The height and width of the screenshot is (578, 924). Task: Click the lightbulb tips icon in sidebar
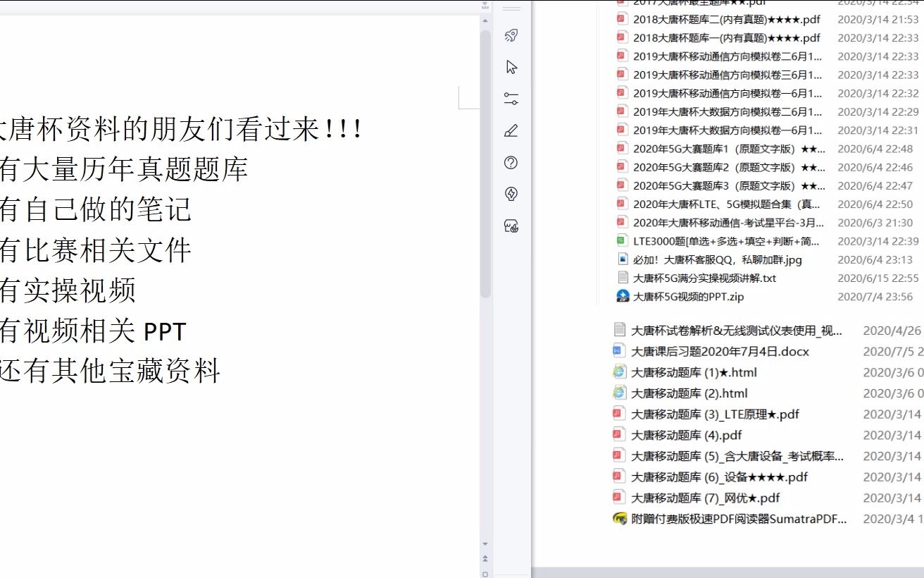click(512, 194)
